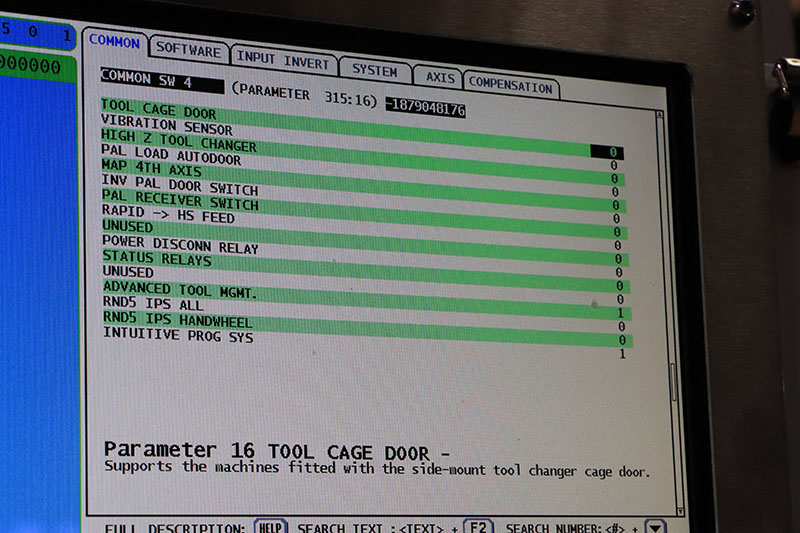Click the bit value 1 for ADVANCED TOOL MGMT.
The height and width of the screenshot is (533, 800).
pyautogui.click(x=620, y=313)
